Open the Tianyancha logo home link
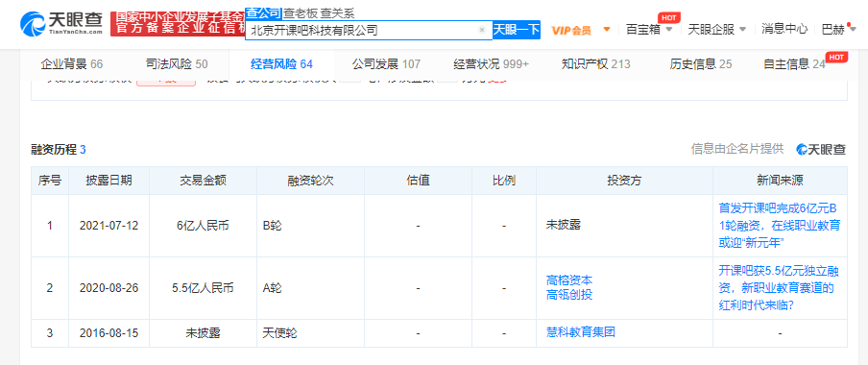This screenshot has height=365, width=868. (x=61, y=23)
